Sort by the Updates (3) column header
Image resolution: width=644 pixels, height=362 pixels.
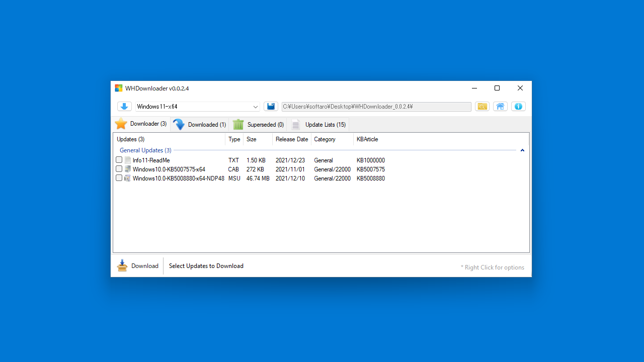click(169, 139)
